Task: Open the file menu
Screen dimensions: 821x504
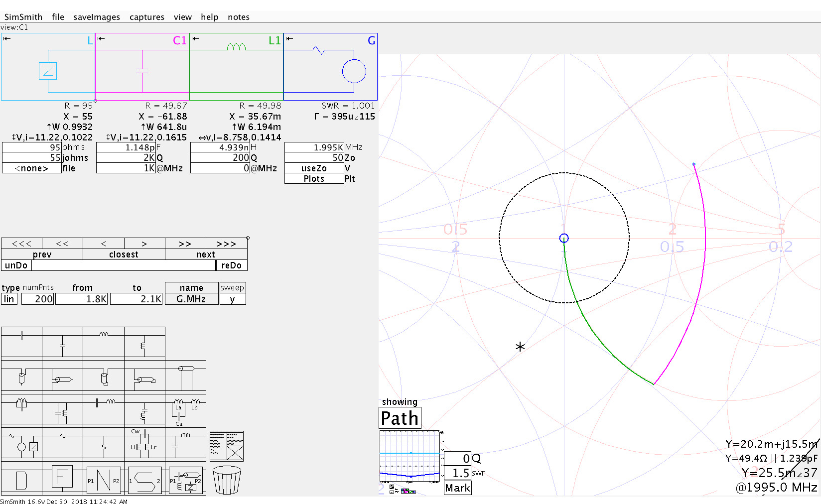Action: coord(58,17)
